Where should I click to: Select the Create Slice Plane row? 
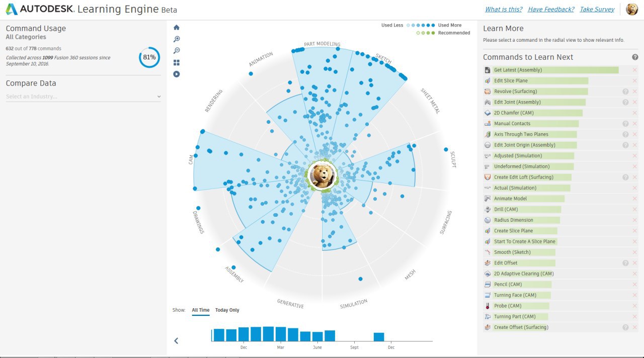(560, 231)
